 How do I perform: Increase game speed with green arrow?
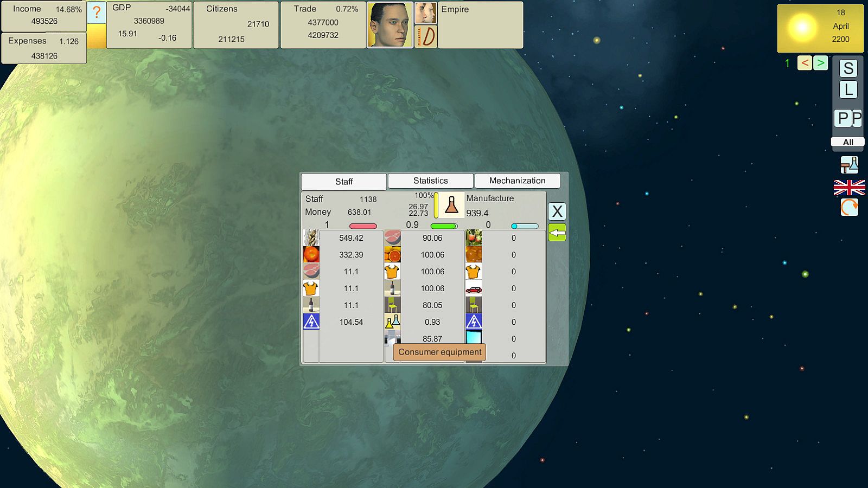(821, 63)
